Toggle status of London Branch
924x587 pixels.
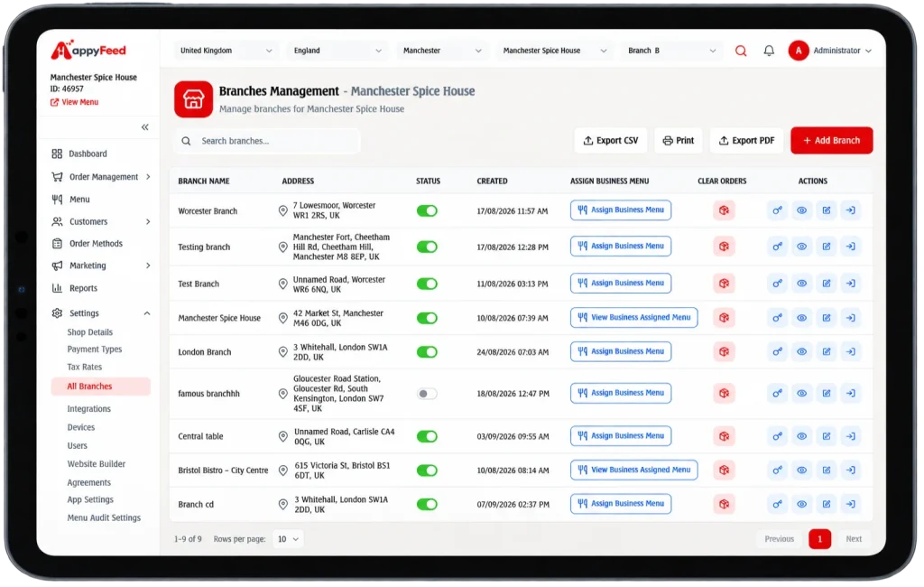[427, 352]
